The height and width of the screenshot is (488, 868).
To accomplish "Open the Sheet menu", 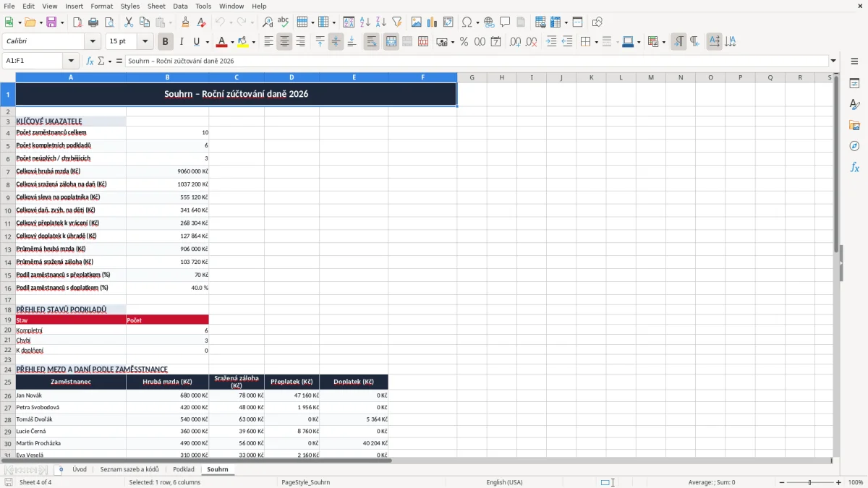I will tap(156, 6).
